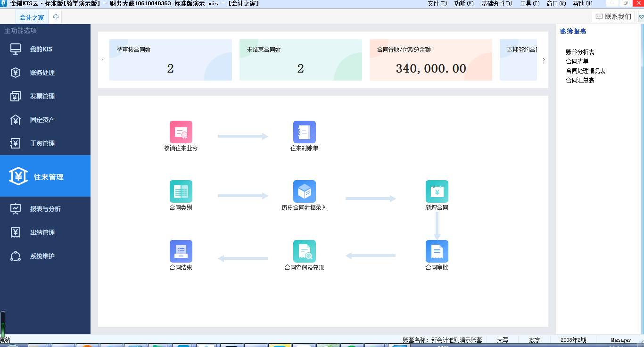Click the Kingdee app logo icon
This screenshot has height=347, width=644.
coord(3,3)
